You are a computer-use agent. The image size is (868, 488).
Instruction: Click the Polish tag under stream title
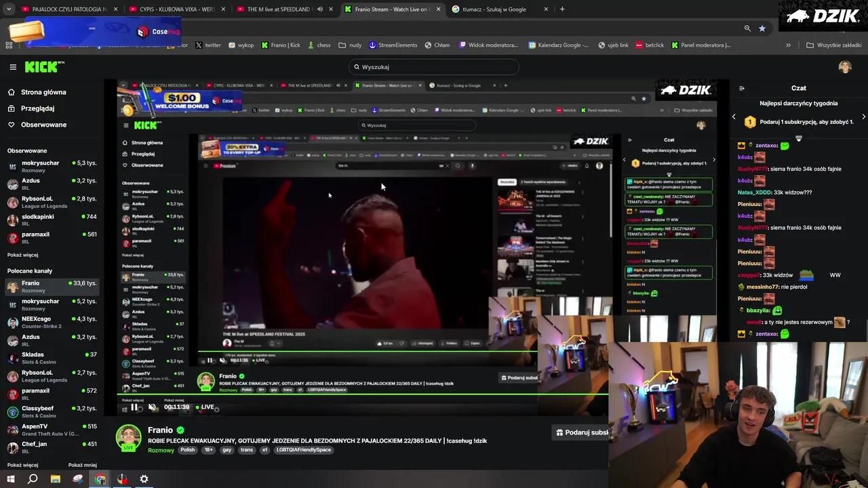tap(188, 450)
